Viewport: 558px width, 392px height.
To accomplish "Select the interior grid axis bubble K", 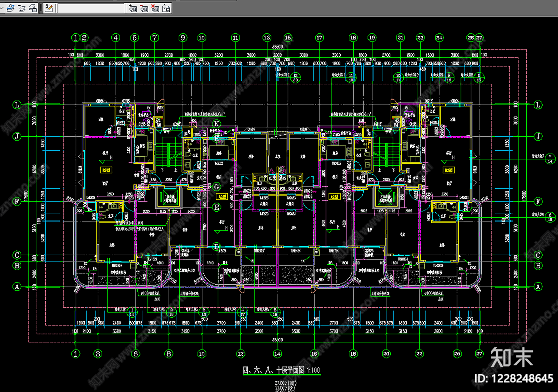I will tap(217, 124).
